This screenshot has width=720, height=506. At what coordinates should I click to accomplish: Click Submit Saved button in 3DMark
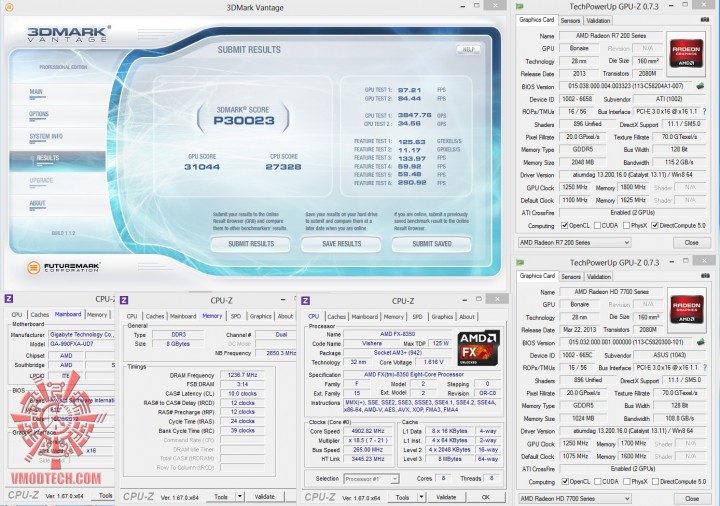(432, 244)
